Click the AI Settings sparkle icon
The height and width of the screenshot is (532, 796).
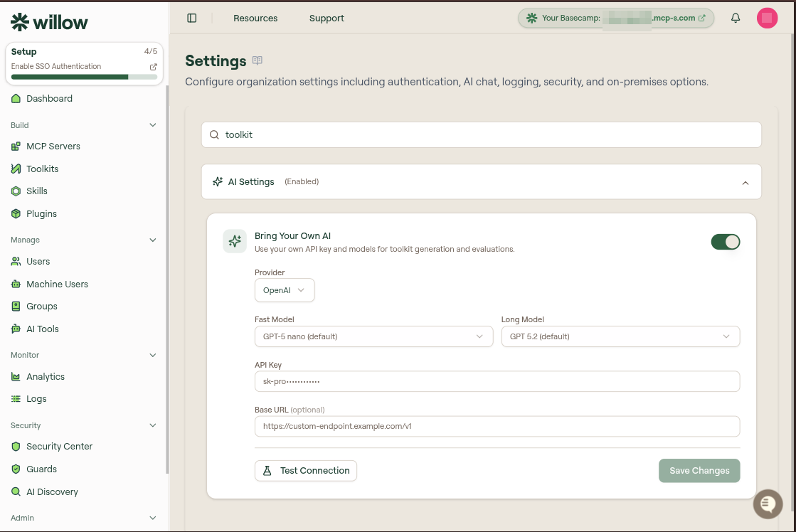pos(218,182)
